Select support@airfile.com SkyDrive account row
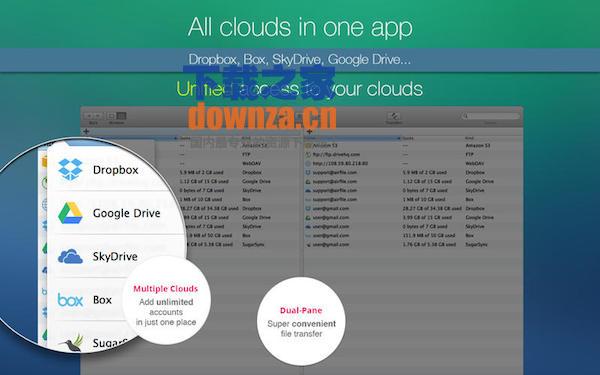This screenshot has width=600, height=375. pyautogui.click(x=414, y=191)
